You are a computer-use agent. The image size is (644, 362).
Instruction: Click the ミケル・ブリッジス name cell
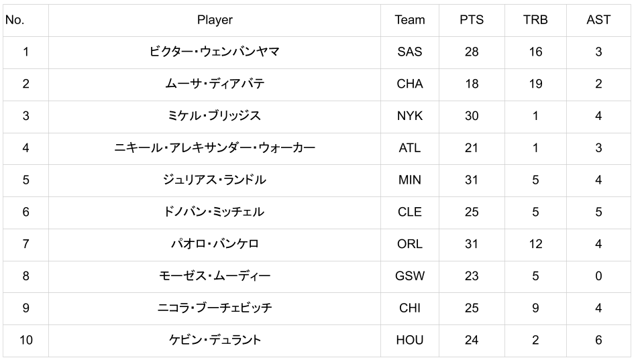coord(215,116)
